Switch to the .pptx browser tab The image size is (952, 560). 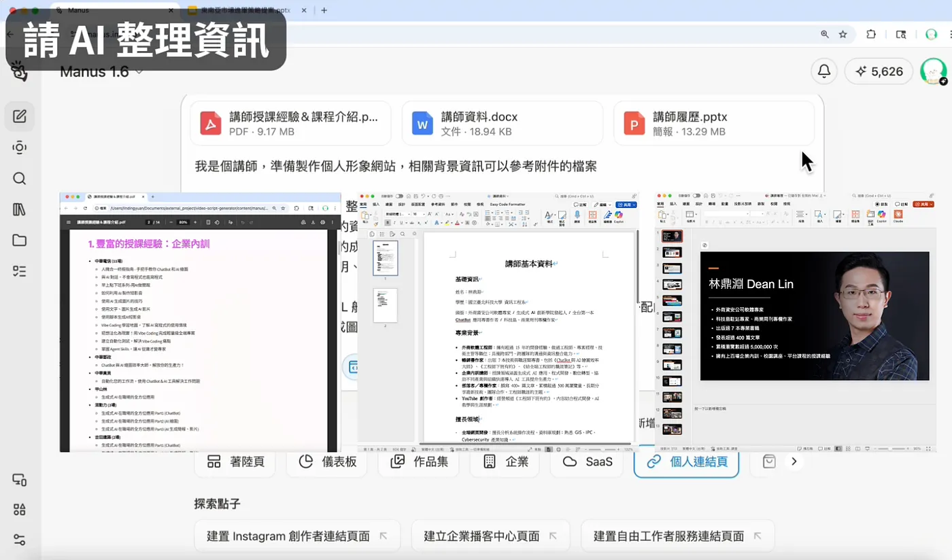pyautogui.click(x=245, y=10)
